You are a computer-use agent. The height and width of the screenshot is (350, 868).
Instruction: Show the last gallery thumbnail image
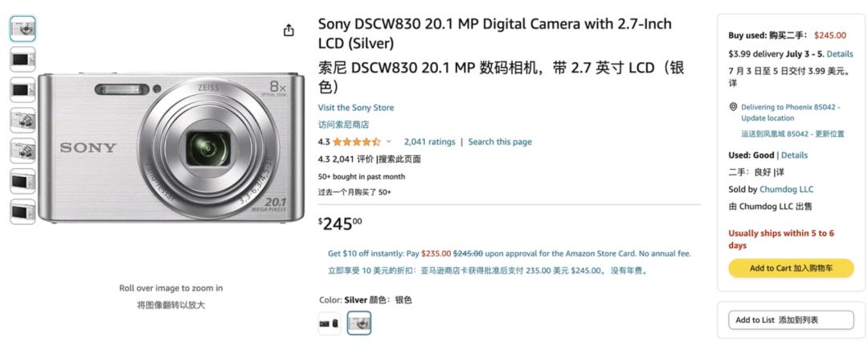[23, 212]
